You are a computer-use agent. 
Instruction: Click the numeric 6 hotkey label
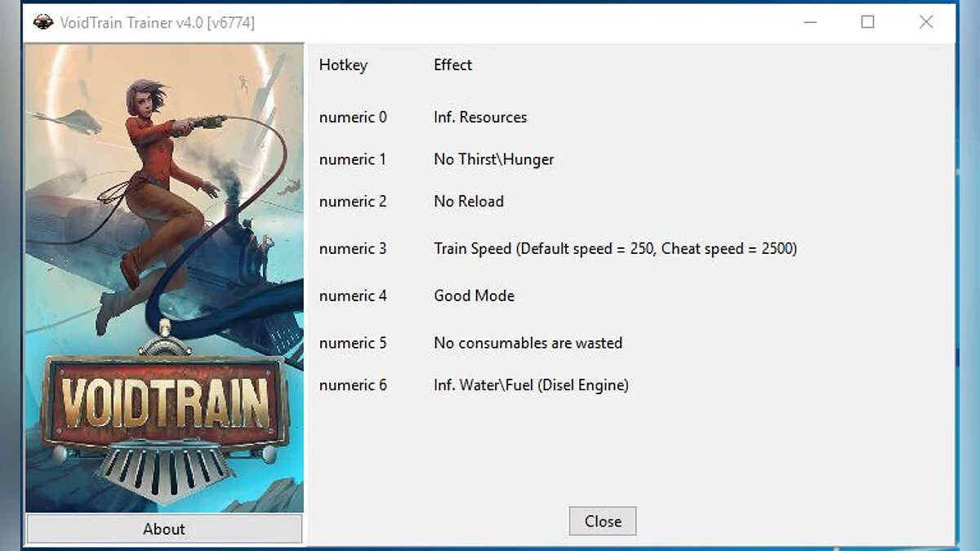[x=353, y=385]
